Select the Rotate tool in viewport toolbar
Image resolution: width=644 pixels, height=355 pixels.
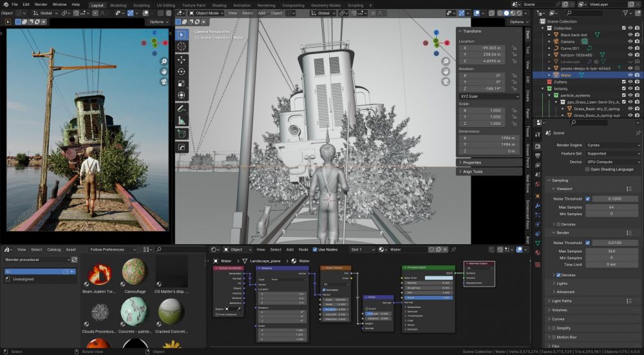182,72
